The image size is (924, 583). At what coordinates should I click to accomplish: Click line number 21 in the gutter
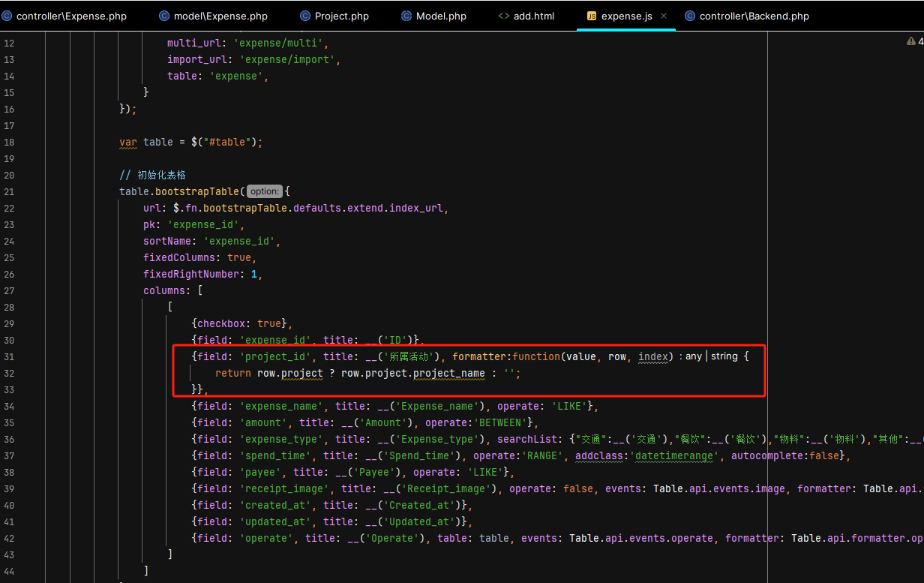[9, 191]
